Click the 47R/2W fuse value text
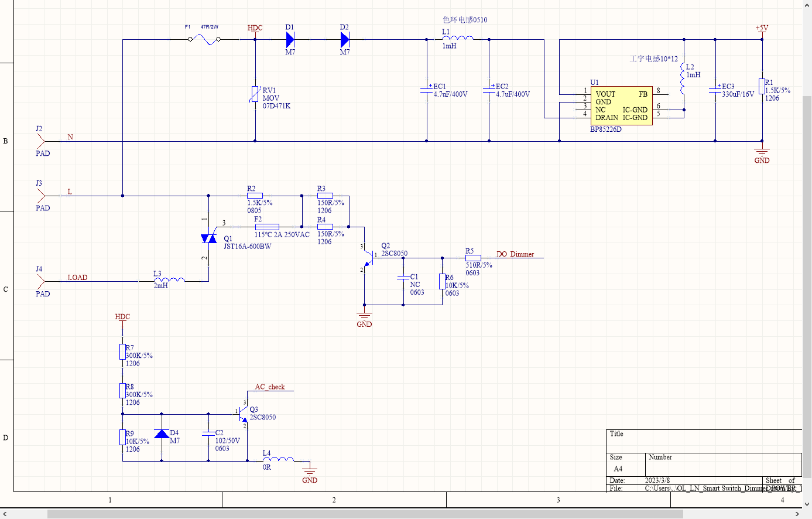812x519 pixels. pos(210,27)
